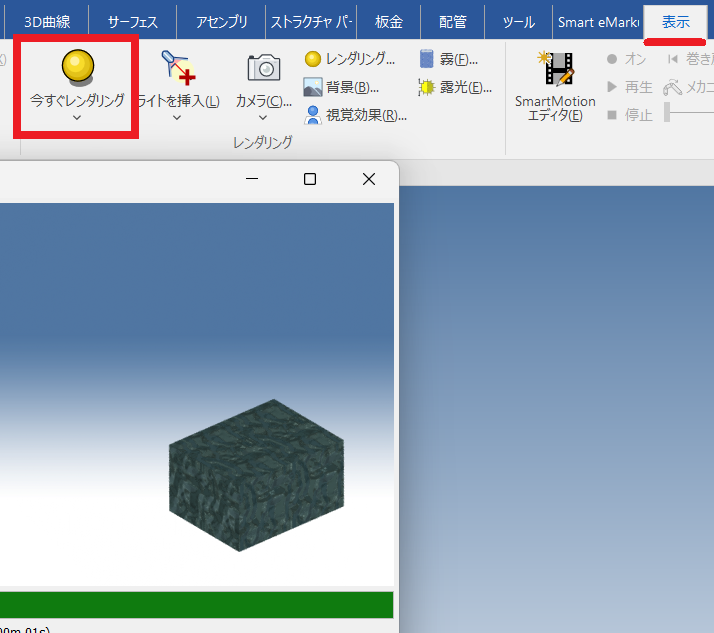
Task: Click the 今すぐレンダリング yellow sphere icon
Action: click(x=78, y=67)
